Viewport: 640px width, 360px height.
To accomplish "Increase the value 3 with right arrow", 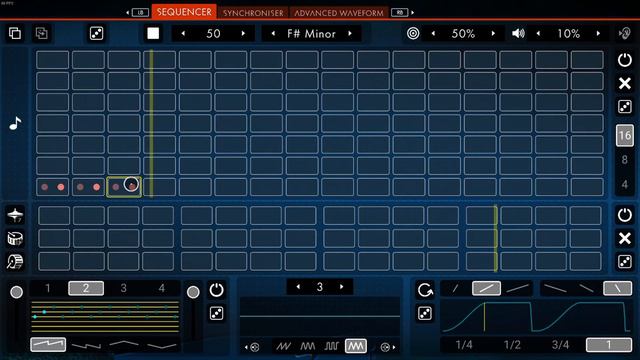I will [342, 287].
